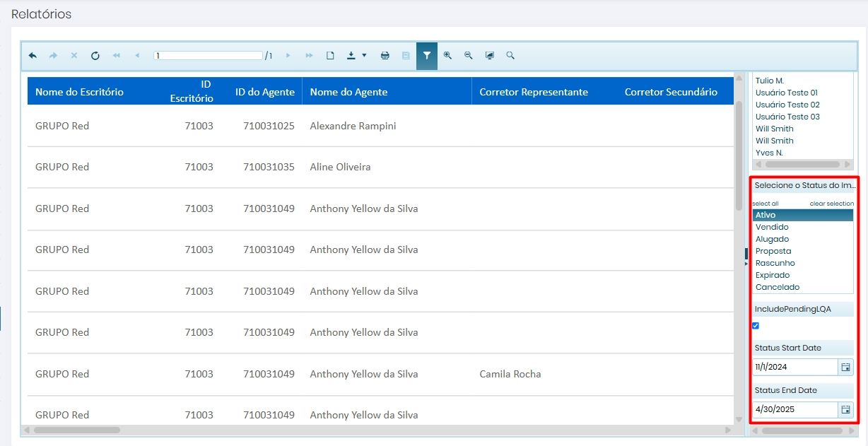Click the export download icon

point(351,56)
